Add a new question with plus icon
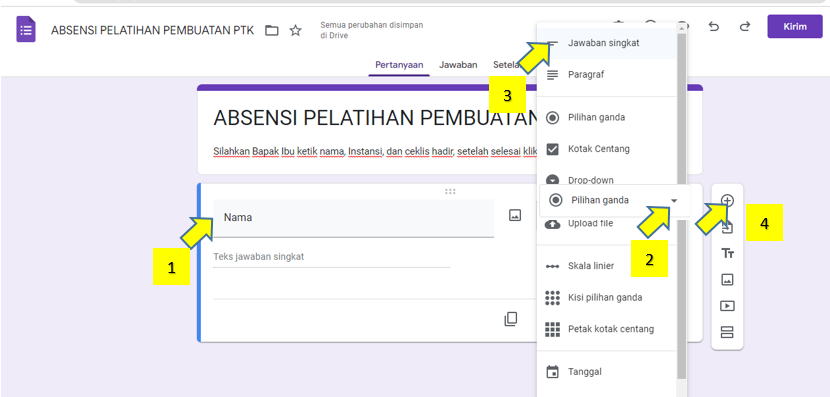This screenshot has width=830, height=397. tap(727, 201)
